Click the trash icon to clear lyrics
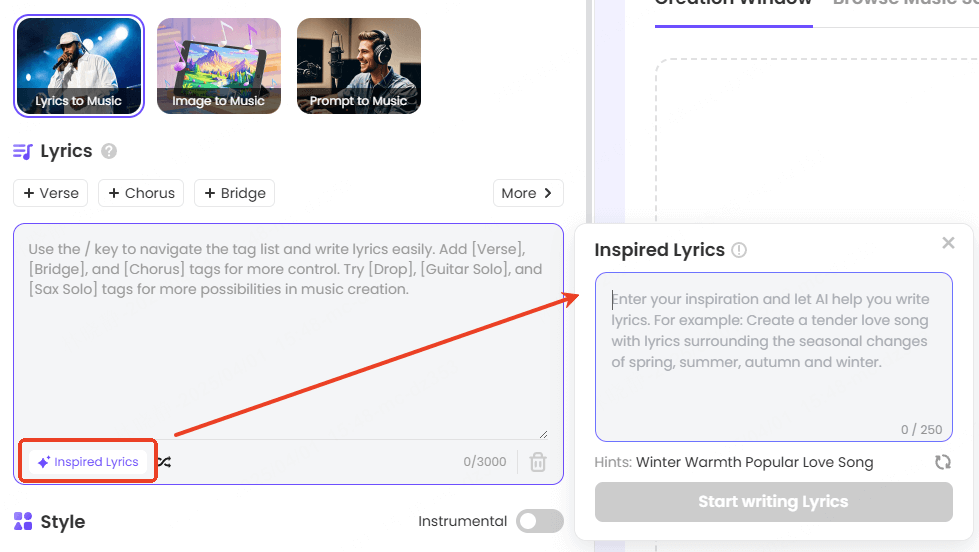The width and height of the screenshot is (979, 552). tap(538, 462)
